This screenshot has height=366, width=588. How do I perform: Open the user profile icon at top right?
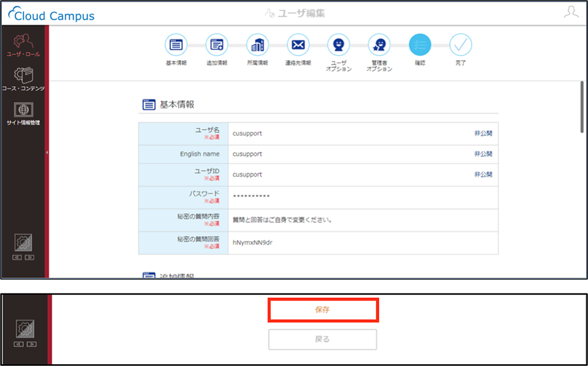pos(571,12)
